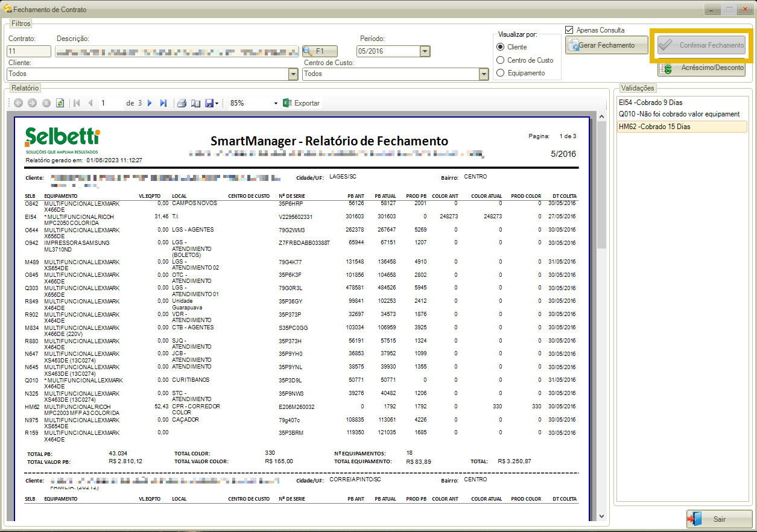This screenshot has width=757, height=532.
Task: Click the Gerar Fechamento button
Action: coord(607,45)
